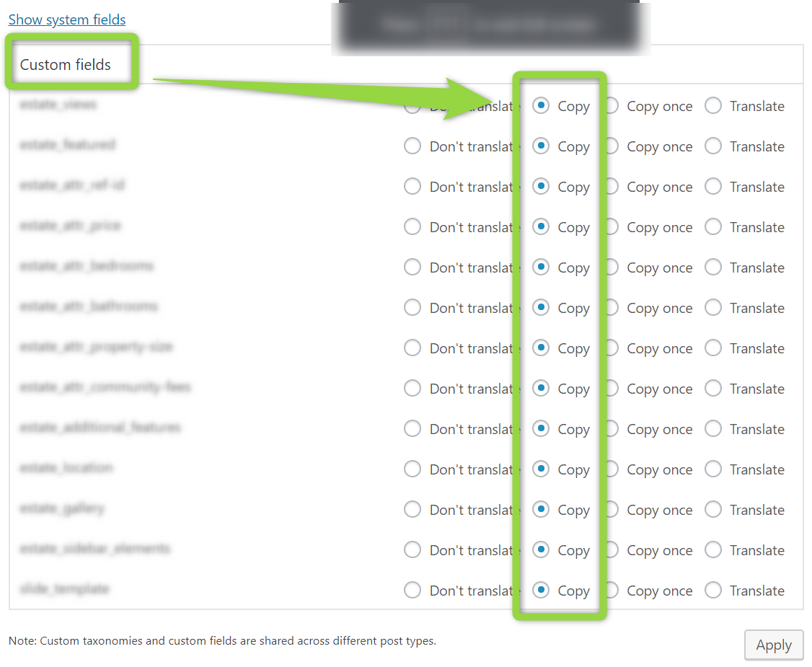Choose Don't translate for estate_attr_bedrooms
Image resolution: width=812 pixels, height=667 pixels.
coord(412,268)
